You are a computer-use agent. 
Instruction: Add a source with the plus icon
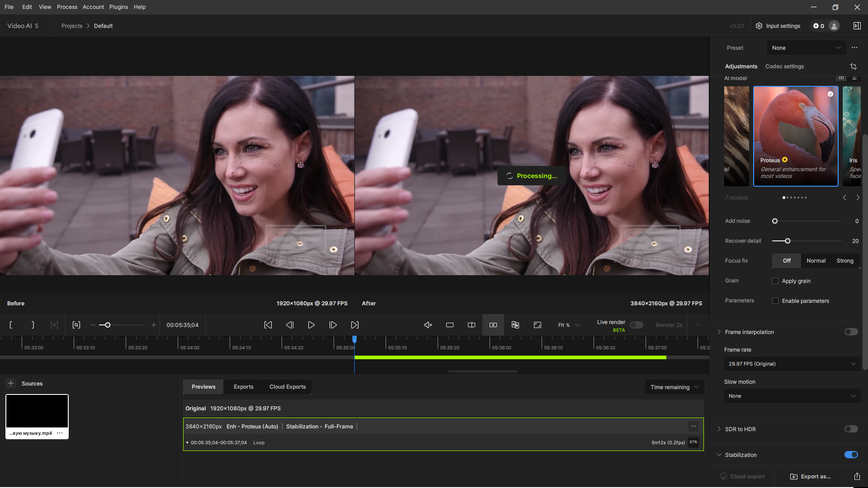(x=11, y=383)
